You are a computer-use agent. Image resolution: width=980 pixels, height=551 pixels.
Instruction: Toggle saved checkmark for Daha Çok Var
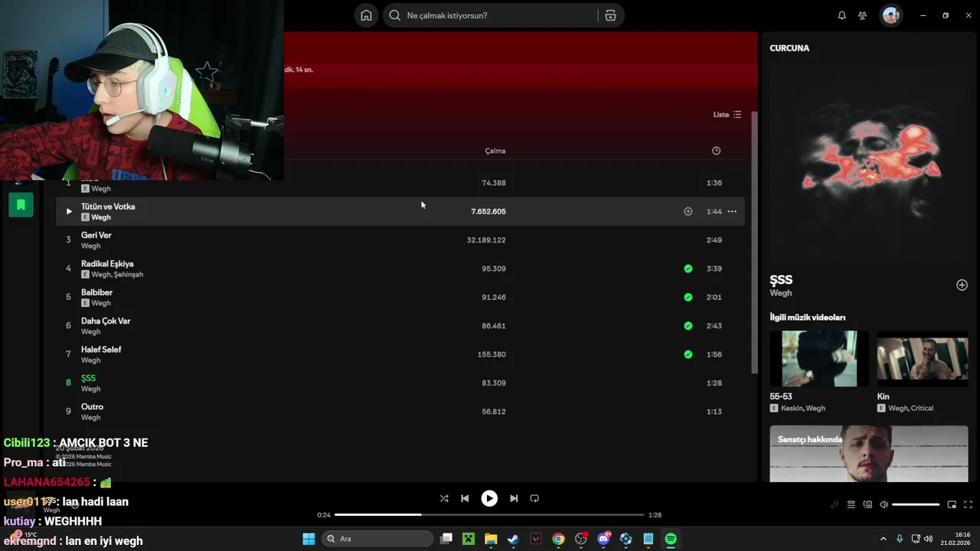point(688,326)
